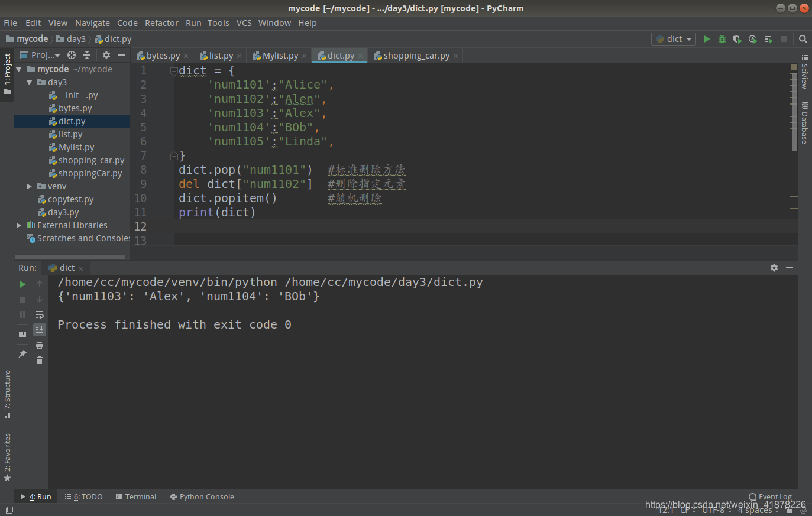
Task: Close the dict run tab
Action: pos(81,268)
